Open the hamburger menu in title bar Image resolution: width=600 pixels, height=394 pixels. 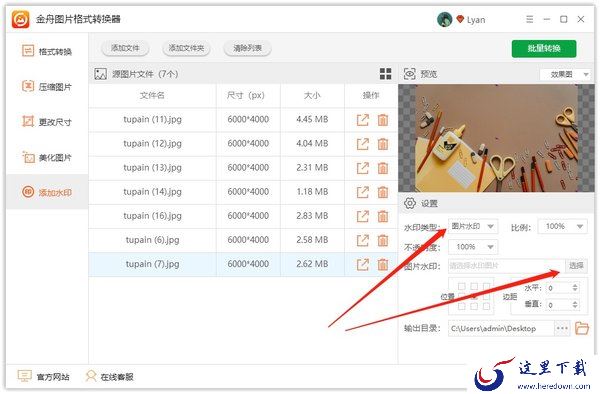[x=530, y=19]
